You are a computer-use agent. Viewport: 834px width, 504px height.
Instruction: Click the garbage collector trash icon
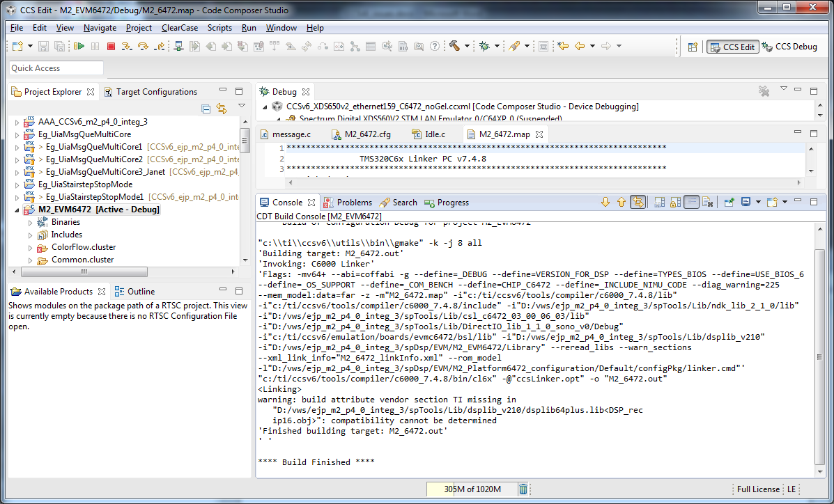(523, 489)
